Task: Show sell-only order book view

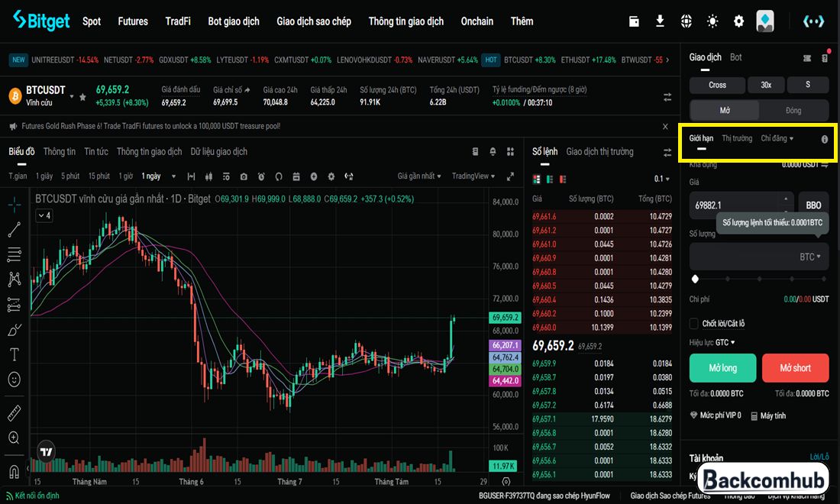Action: pyautogui.click(x=563, y=179)
